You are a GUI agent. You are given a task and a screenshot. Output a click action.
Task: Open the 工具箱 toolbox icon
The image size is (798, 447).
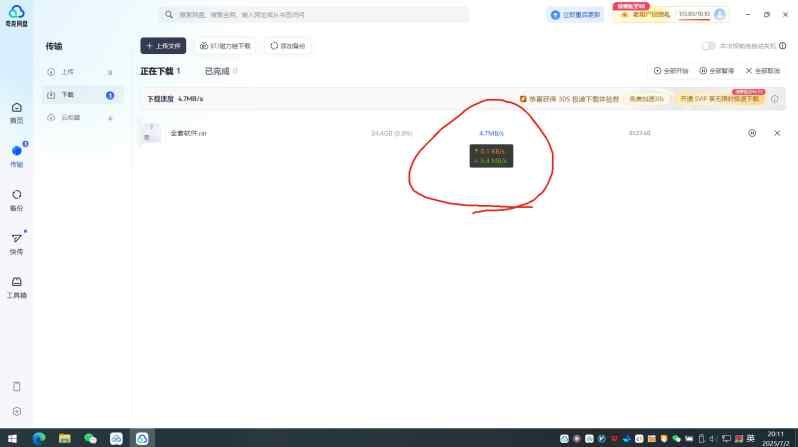click(16, 288)
